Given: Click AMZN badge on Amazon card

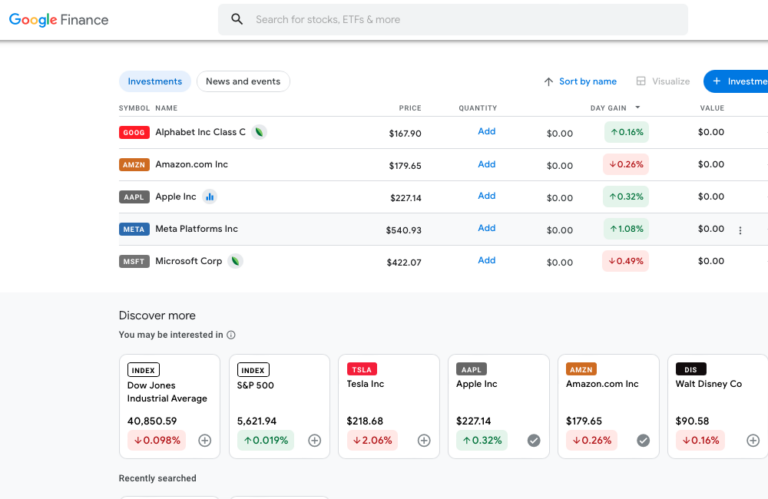Looking at the screenshot, I should 581,369.
